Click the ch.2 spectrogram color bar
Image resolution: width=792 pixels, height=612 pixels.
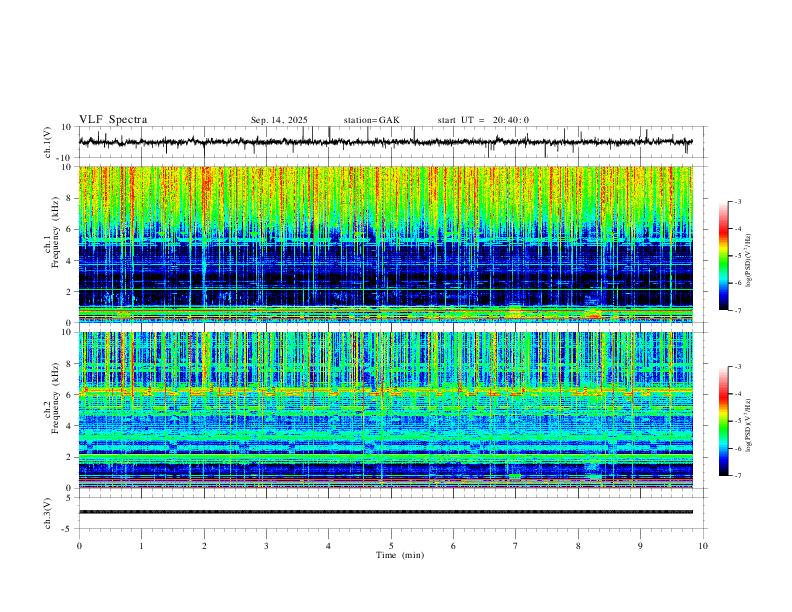(x=723, y=421)
